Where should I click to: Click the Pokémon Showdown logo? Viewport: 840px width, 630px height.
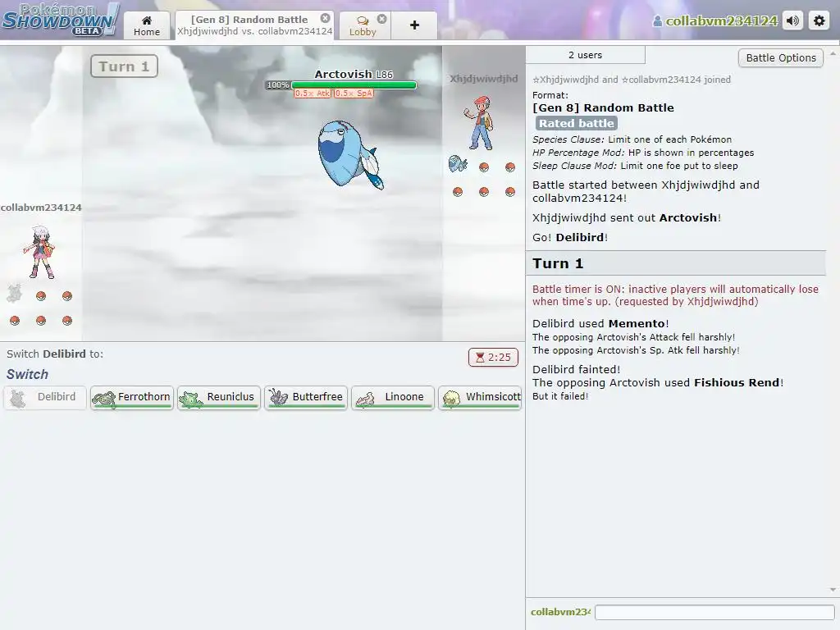(59, 20)
